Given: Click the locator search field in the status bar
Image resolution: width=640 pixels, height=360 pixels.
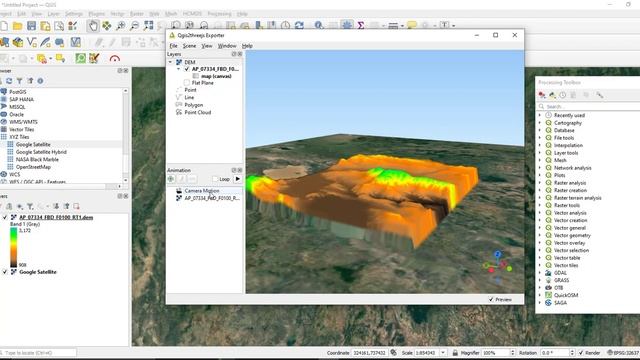Looking at the screenshot, I should coord(39,353).
